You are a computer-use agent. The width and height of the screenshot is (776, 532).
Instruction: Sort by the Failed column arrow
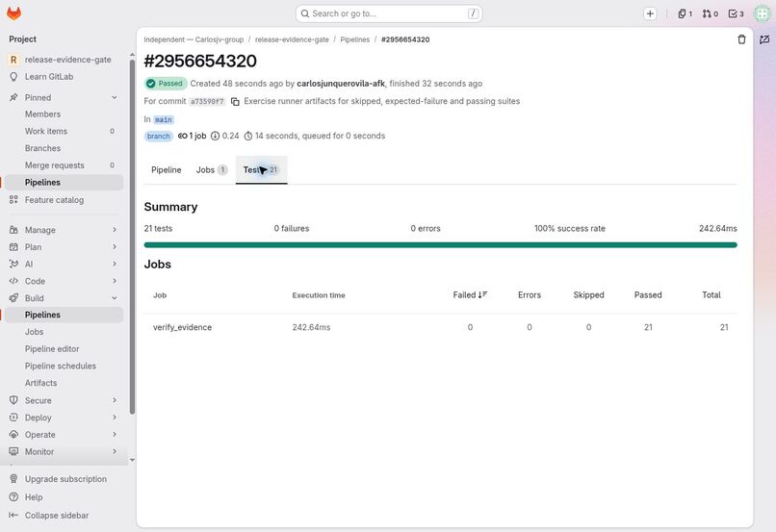pyautogui.click(x=483, y=294)
